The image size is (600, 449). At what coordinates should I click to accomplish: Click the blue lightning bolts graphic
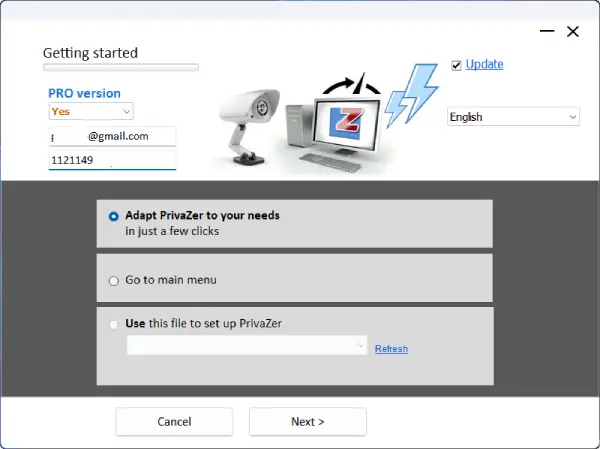(411, 96)
